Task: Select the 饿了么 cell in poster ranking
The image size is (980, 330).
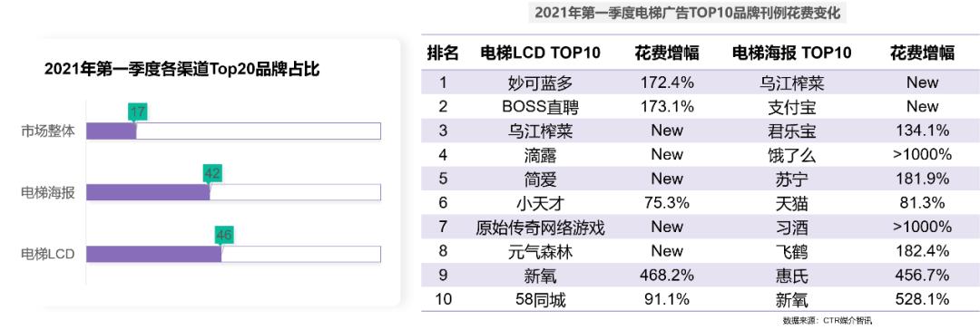Action: pos(791,155)
